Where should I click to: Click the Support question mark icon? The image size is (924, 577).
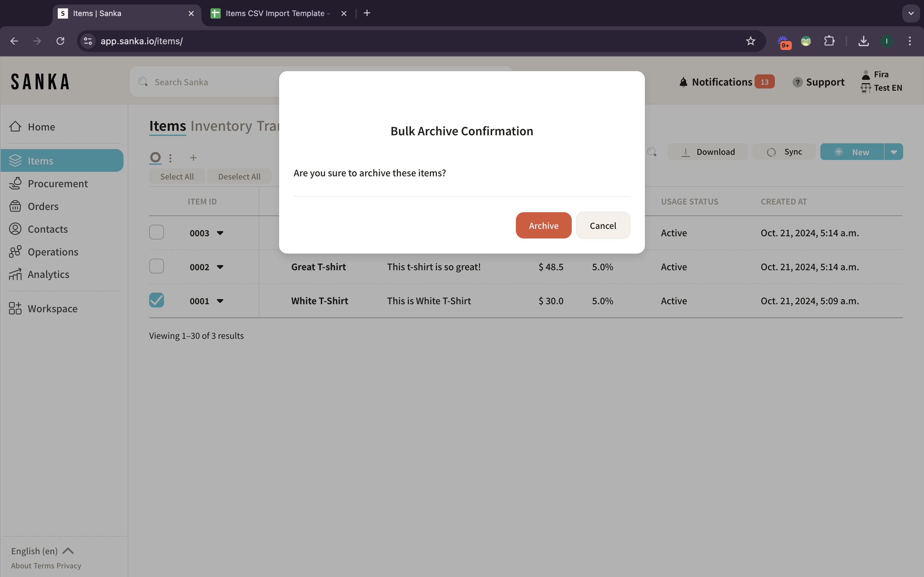click(797, 82)
